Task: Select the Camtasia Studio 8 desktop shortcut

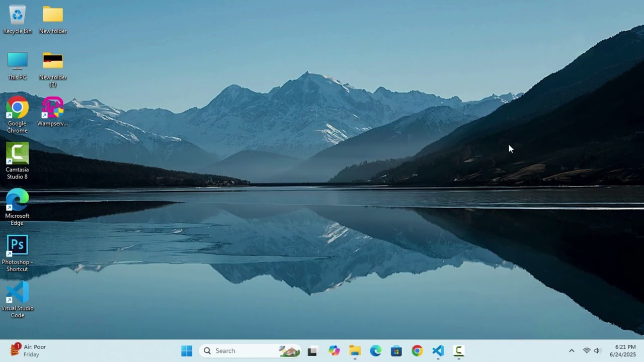Action: [17, 161]
